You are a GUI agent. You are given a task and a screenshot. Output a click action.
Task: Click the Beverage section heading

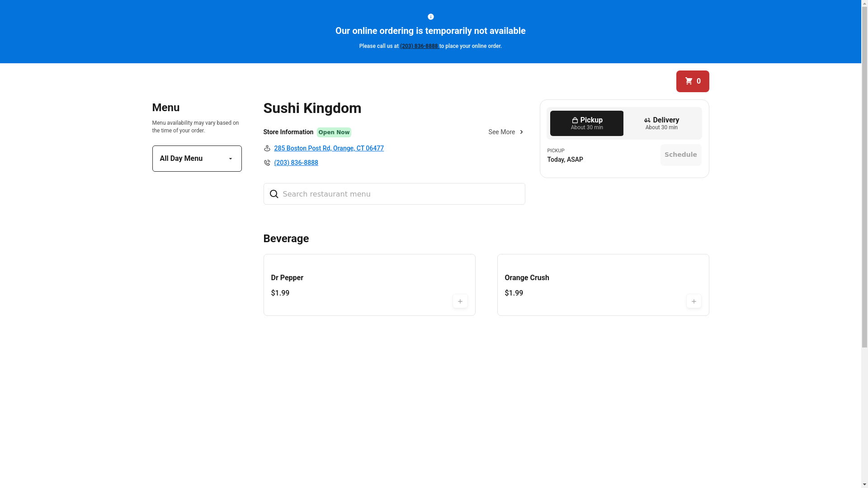[286, 239]
